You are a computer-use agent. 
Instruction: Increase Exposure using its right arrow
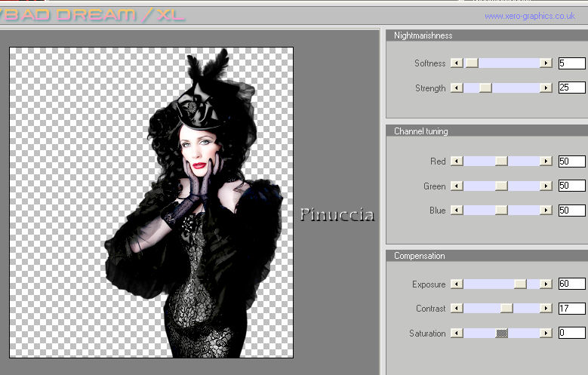pyautogui.click(x=546, y=284)
